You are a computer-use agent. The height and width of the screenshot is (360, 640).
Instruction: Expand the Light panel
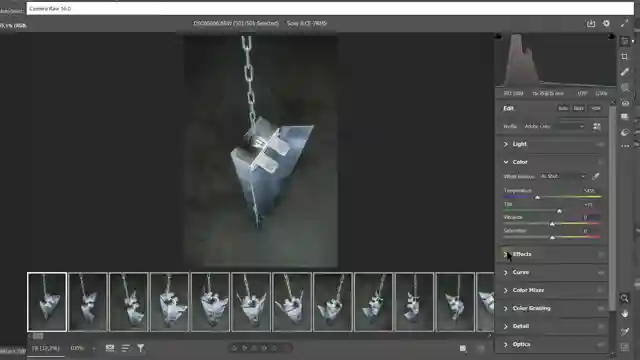pyautogui.click(x=506, y=144)
